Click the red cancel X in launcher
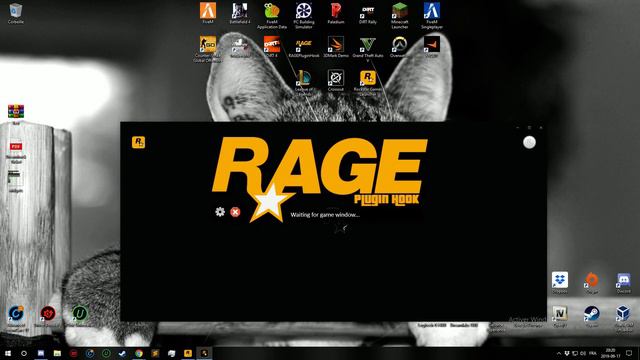This screenshot has width=640, height=360. pyautogui.click(x=235, y=212)
